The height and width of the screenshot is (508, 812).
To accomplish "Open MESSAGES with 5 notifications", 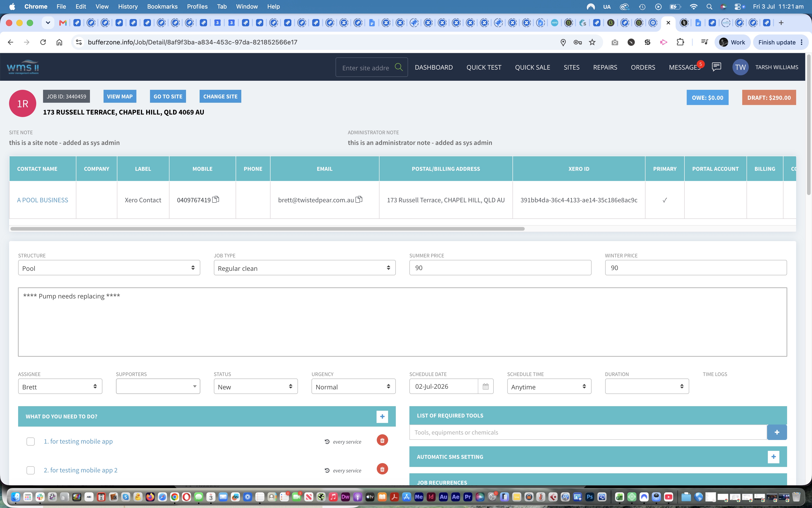I will [x=684, y=67].
